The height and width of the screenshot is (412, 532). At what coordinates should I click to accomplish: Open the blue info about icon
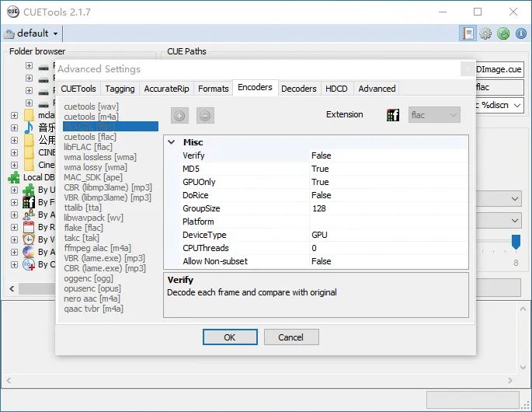[521, 33]
